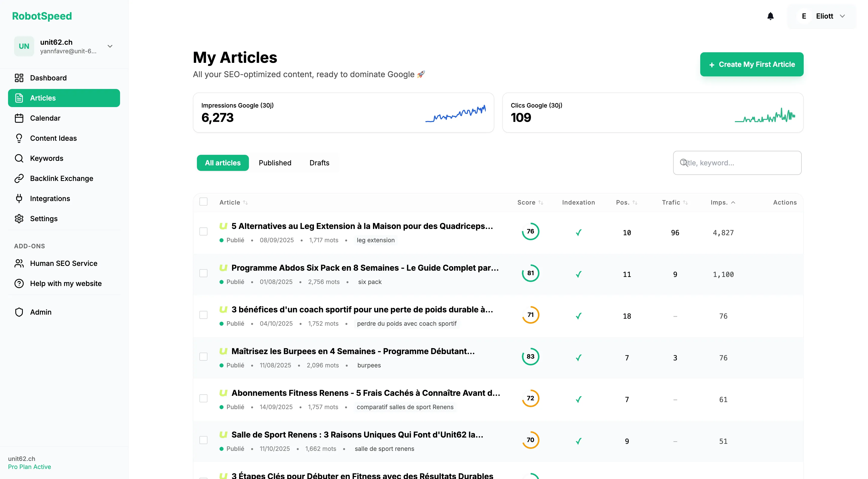The image size is (868, 479).
Task: Switch to the Published tab
Action: (275, 163)
